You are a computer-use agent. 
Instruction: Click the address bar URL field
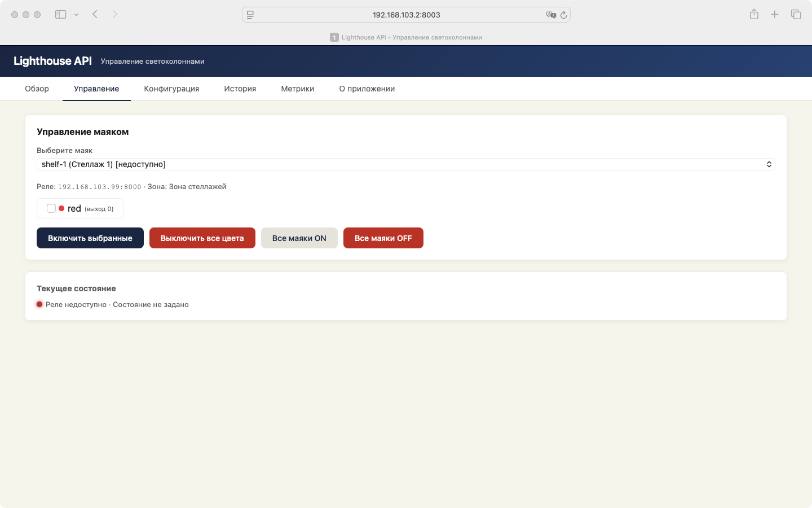406,15
